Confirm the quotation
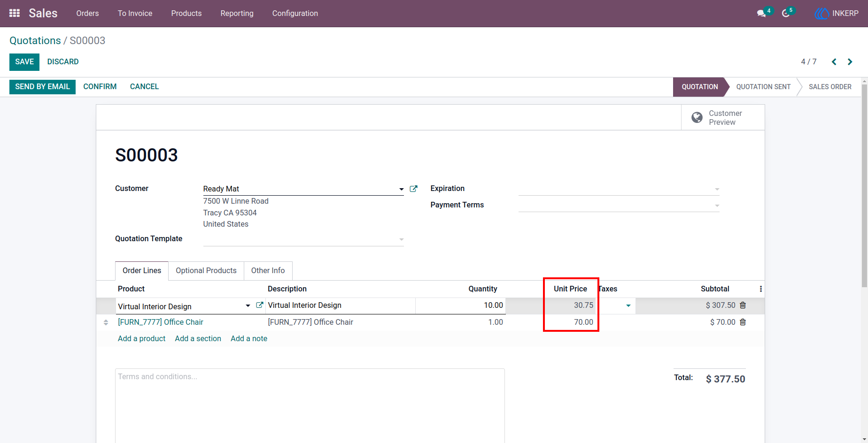 point(100,87)
